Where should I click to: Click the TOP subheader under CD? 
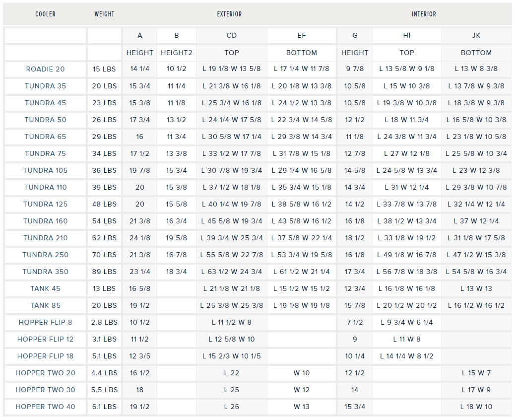[232, 53]
